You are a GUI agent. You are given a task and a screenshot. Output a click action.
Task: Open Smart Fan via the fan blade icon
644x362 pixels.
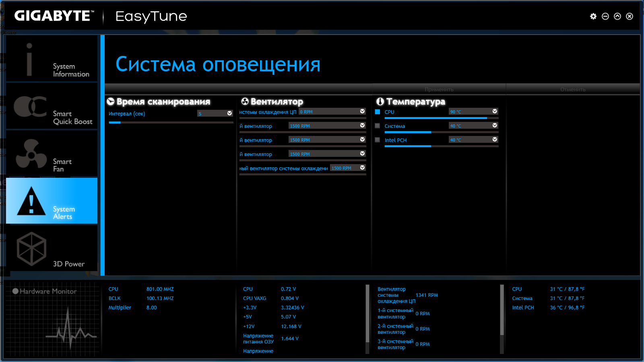coord(31,154)
